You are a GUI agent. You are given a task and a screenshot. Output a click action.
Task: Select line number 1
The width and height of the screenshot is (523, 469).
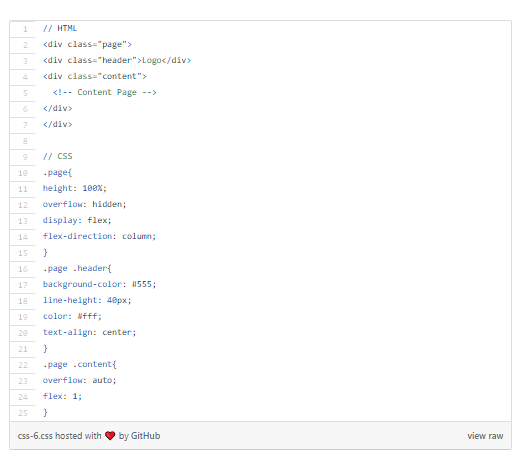pyautogui.click(x=25, y=29)
